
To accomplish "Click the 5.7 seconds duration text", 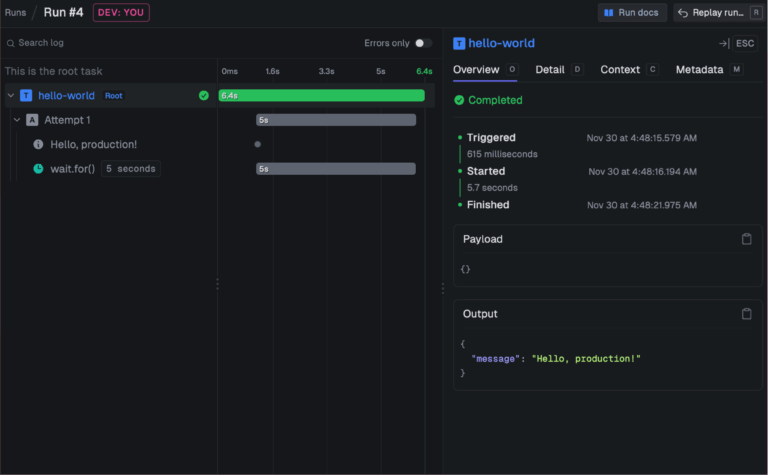I will tap(492, 188).
